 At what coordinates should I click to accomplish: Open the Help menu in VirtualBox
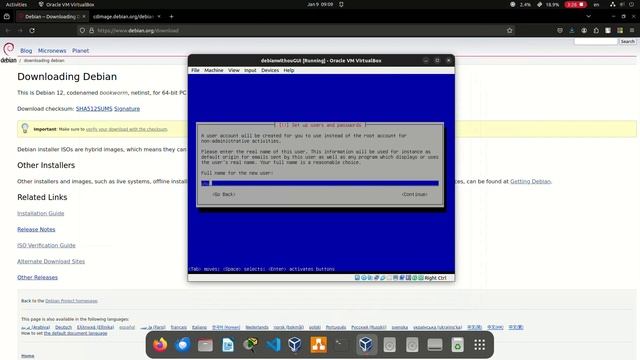[289, 70]
